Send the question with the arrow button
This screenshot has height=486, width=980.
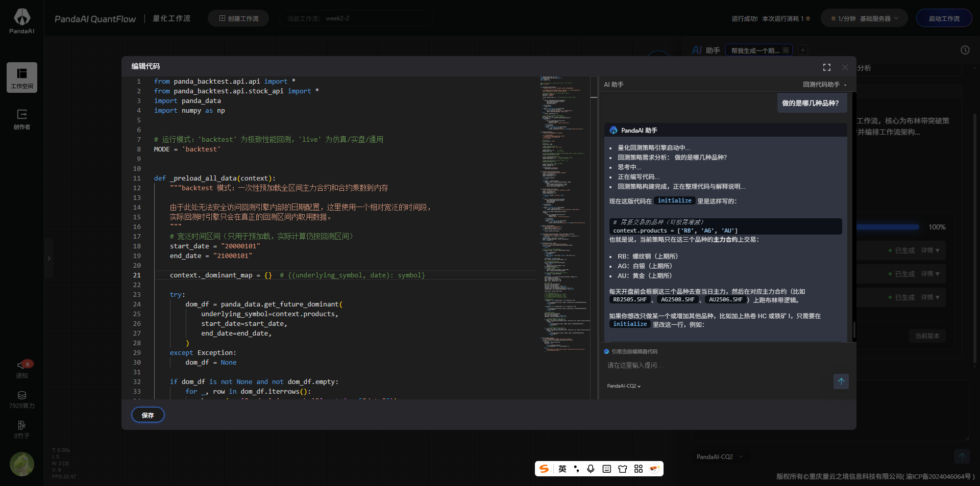point(841,381)
